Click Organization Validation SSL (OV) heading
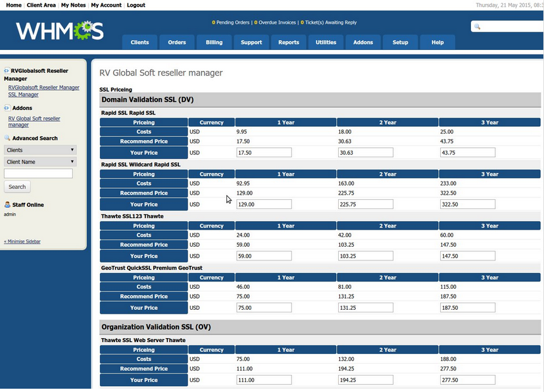The width and height of the screenshot is (544, 392). pyautogui.click(x=156, y=327)
